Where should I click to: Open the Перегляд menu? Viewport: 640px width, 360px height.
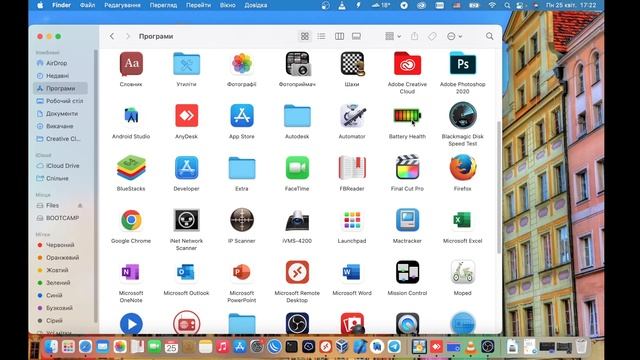coord(163,5)
